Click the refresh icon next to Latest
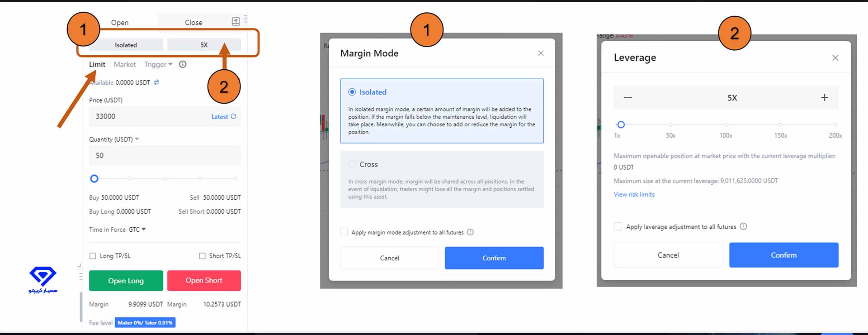Screen dimensions: 868x335 (x=234, y=116)
